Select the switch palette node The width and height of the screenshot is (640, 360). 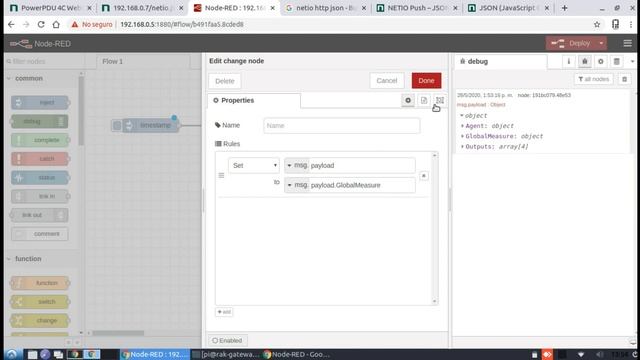click(x=40, y=302)
